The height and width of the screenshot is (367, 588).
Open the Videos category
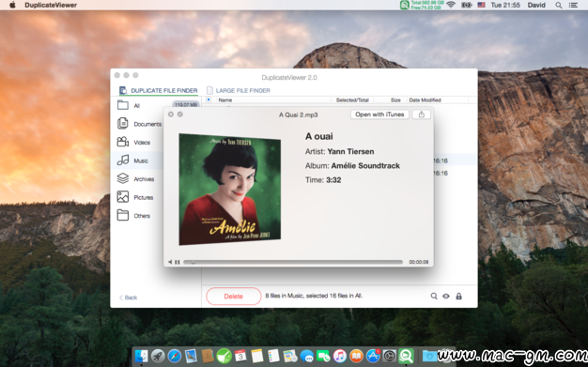click(x=134, y=142)
